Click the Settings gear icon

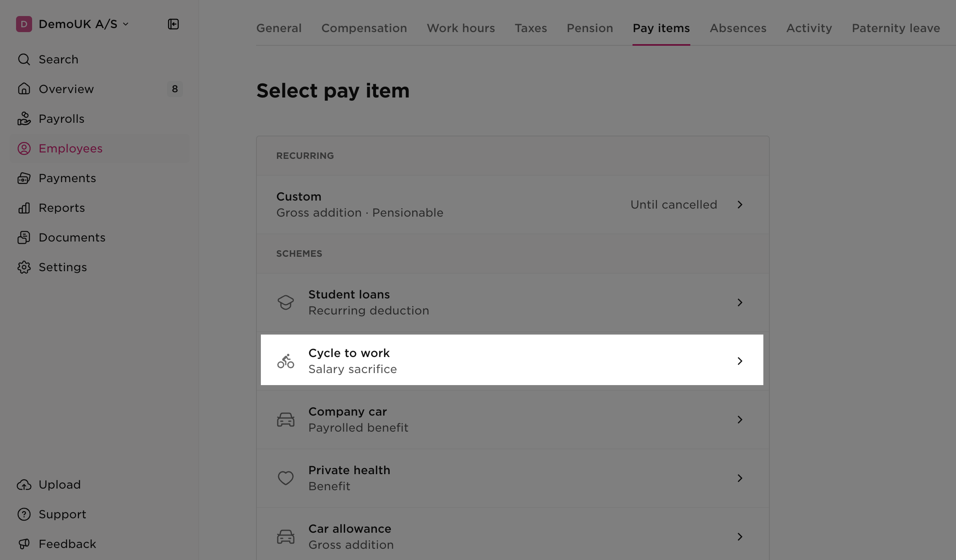pos(24,267)
